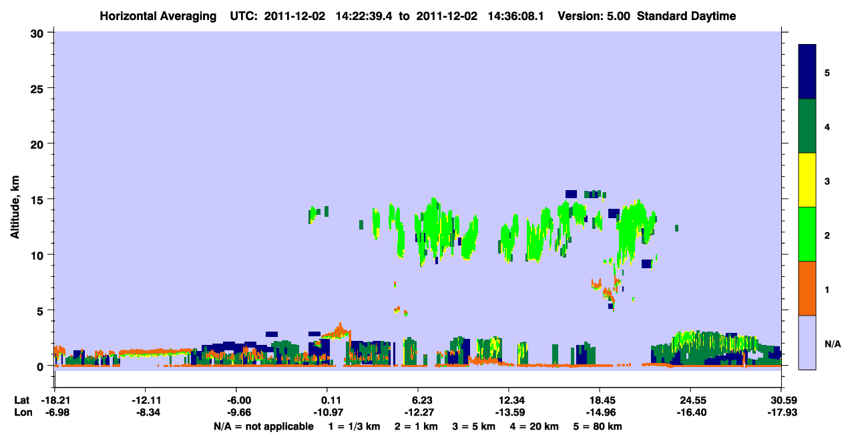Click the yellow colorbar segment labeled 3
This screenshot has width=868, height=445.
(x=807, y=180)
